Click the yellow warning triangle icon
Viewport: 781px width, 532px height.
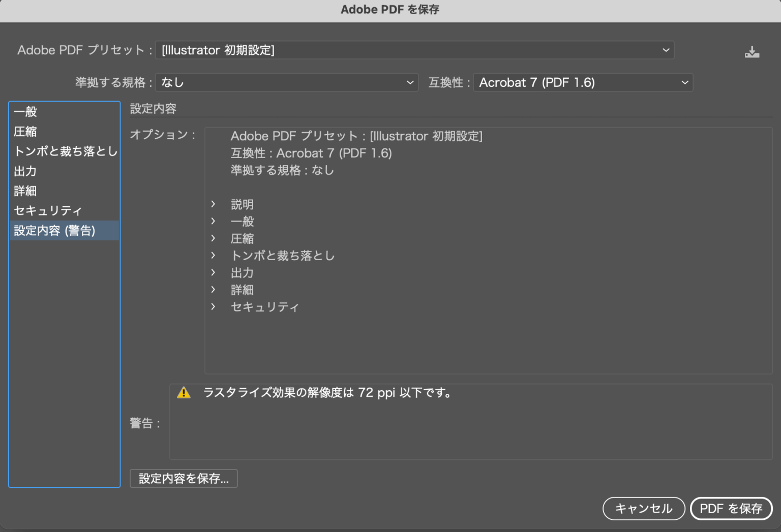tap(184, 392)
